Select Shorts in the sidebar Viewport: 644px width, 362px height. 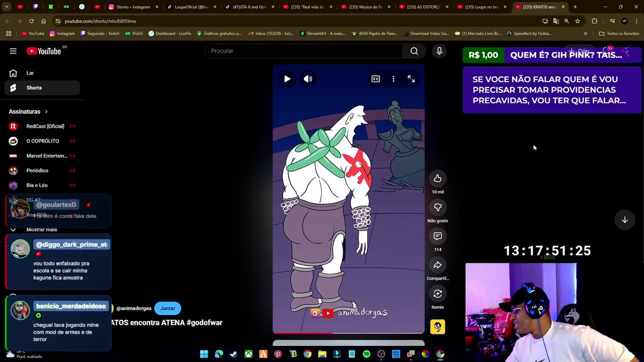point(42,87)
